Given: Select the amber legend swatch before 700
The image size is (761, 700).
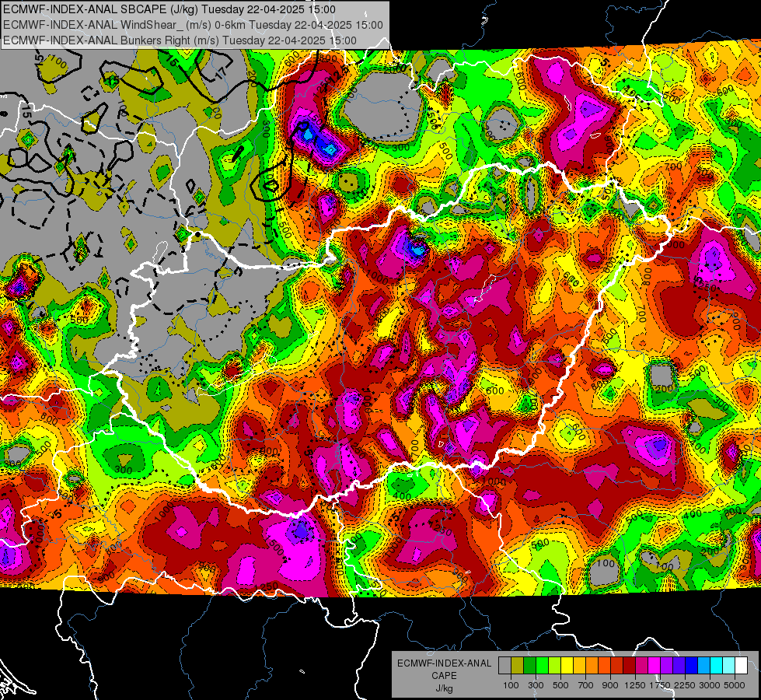Looking at the screenshot, I should (579, 666).
